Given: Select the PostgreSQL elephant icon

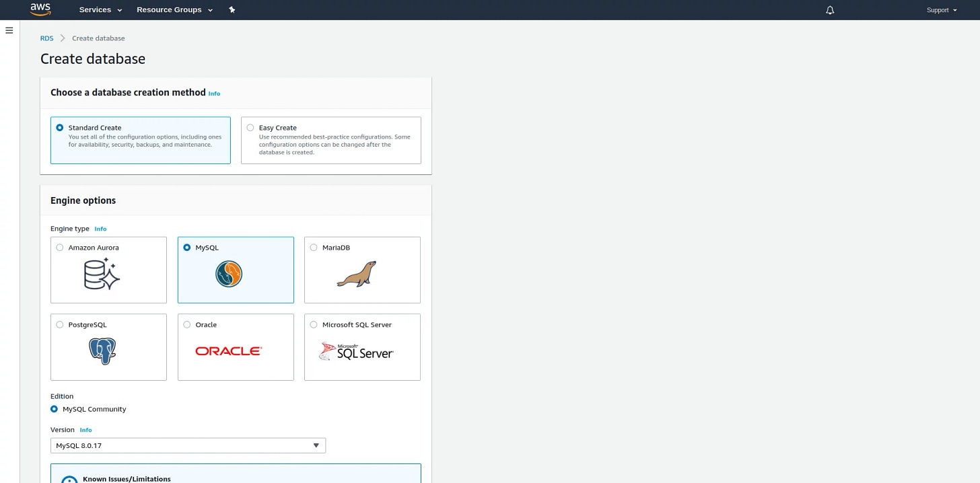Looking at the screenshot, I should (x=102, y=350).
